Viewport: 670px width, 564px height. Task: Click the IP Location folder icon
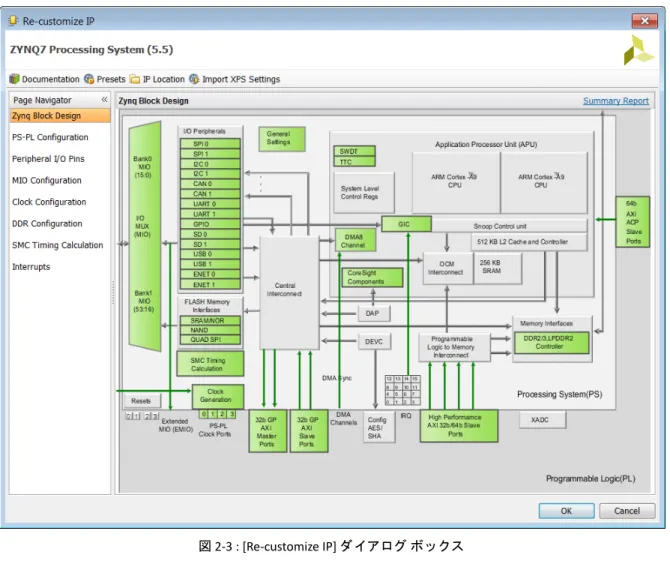[135, 79]
